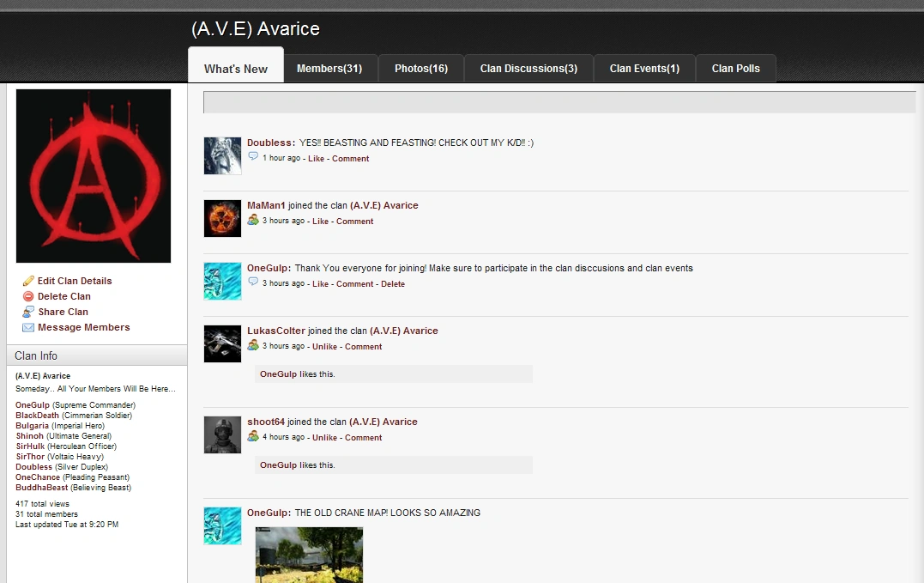This screenshot has width=924, height=583.
Task: Click the Message Members envelope icon
Action: pyautogui.click(x=27, y=327)
